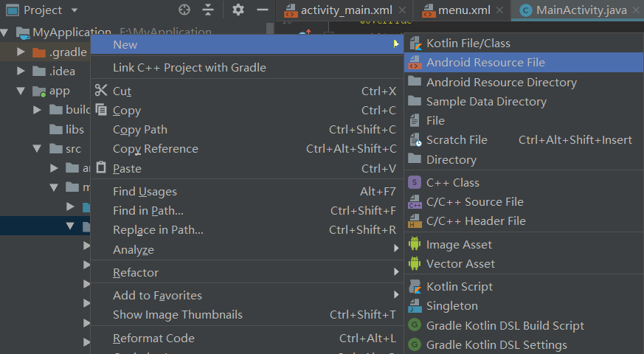Select Cut from context menu
Screen dimensions: 644x354
[247, 91]
